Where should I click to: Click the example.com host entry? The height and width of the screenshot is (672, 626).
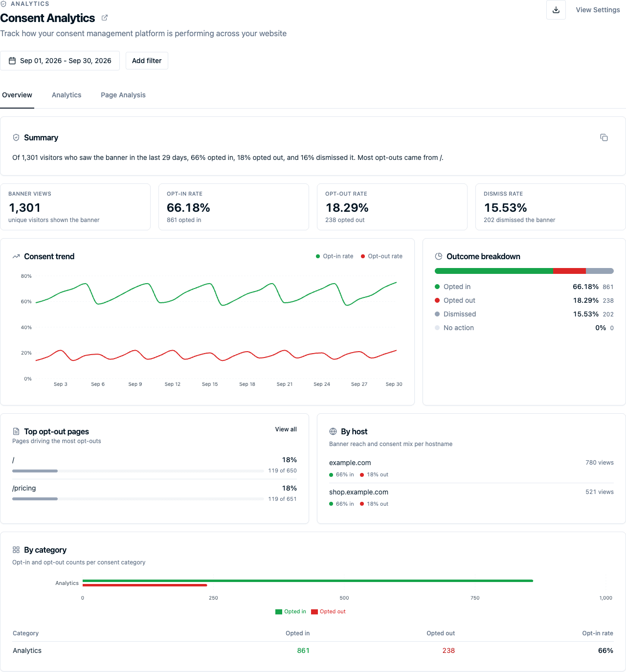coord(471,468)
